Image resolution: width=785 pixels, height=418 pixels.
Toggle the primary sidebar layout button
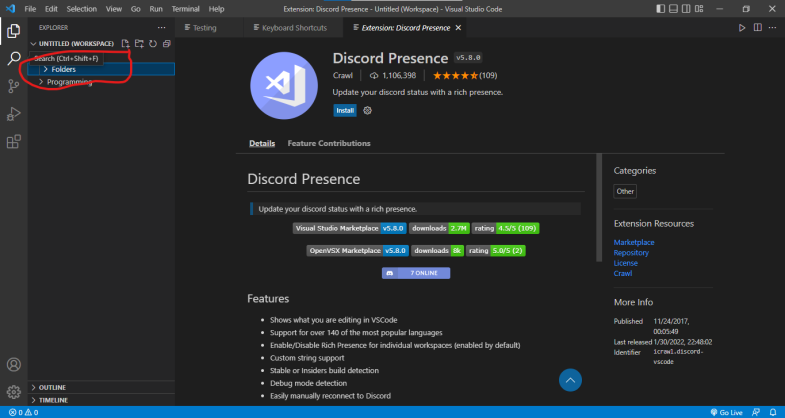[x=661, y=9]
